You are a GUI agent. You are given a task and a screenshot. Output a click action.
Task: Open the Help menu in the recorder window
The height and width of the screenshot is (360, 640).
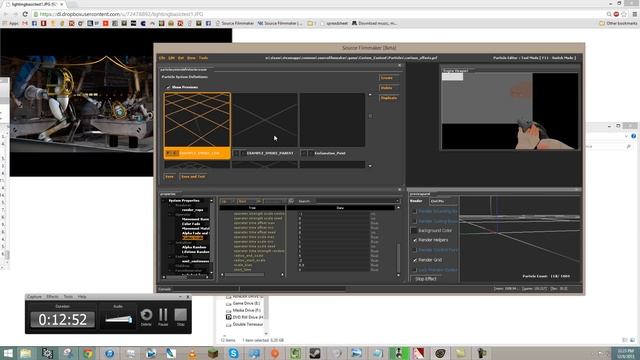point(82,297)
